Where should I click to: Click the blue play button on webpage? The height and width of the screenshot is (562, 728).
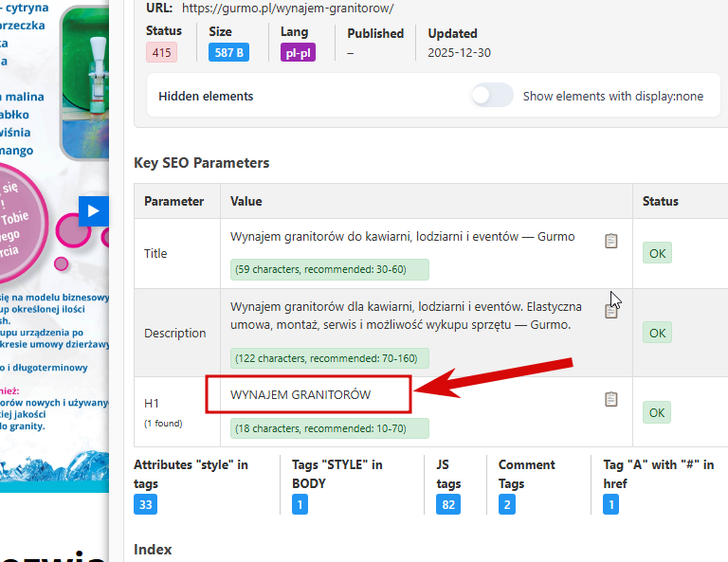(94, 210)
